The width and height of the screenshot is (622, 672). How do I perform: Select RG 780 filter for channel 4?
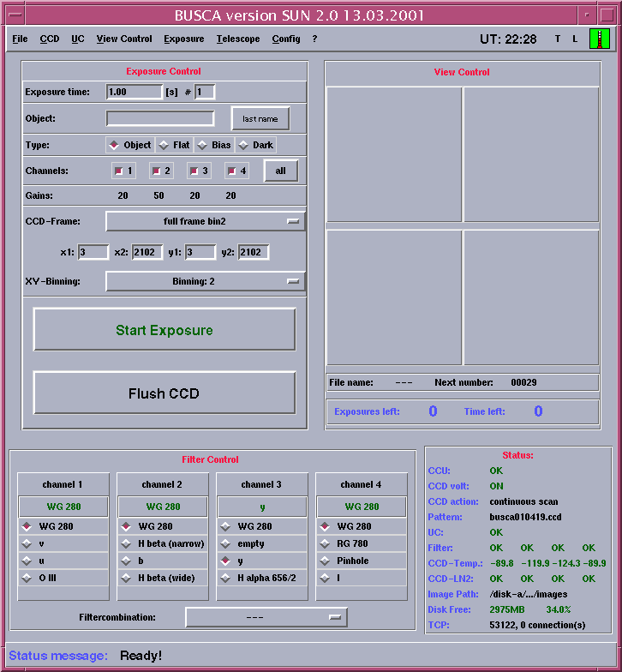point(325,543)
